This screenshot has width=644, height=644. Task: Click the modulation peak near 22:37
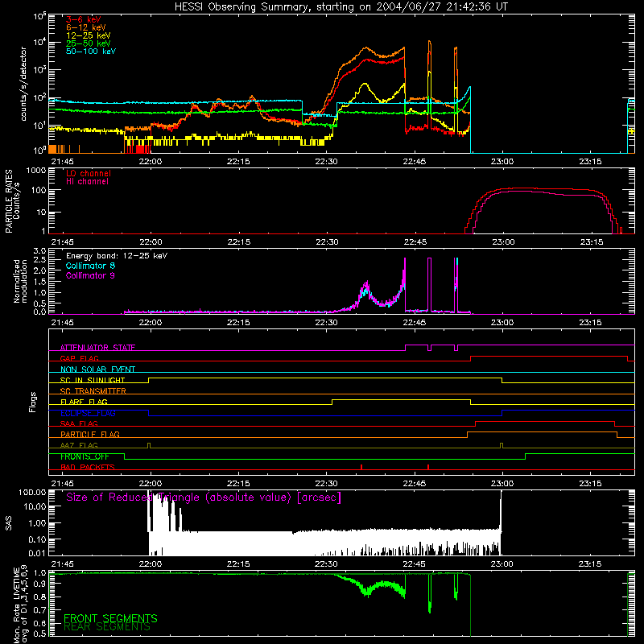pos(365,286)
